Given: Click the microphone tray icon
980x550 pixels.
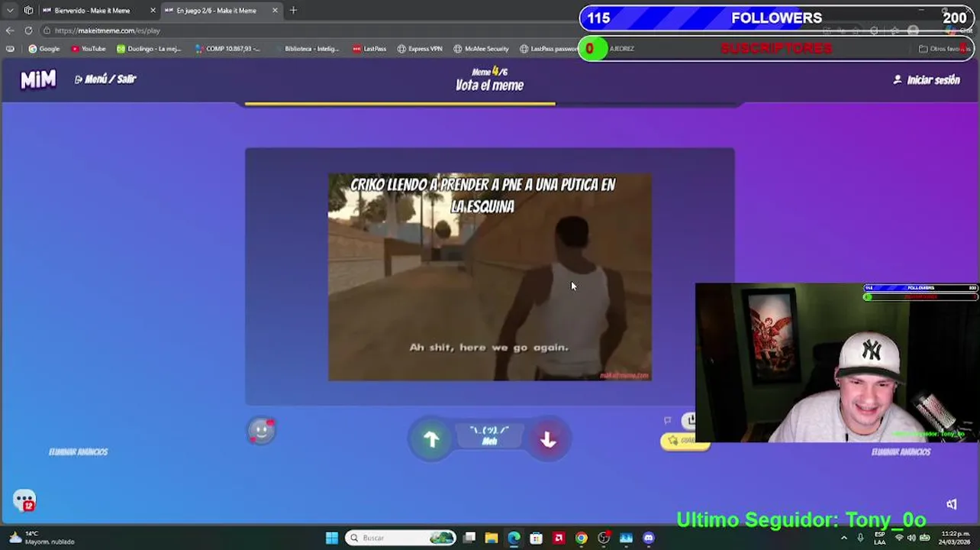Looking at the screenshot, I should click(x=860, y=538).
